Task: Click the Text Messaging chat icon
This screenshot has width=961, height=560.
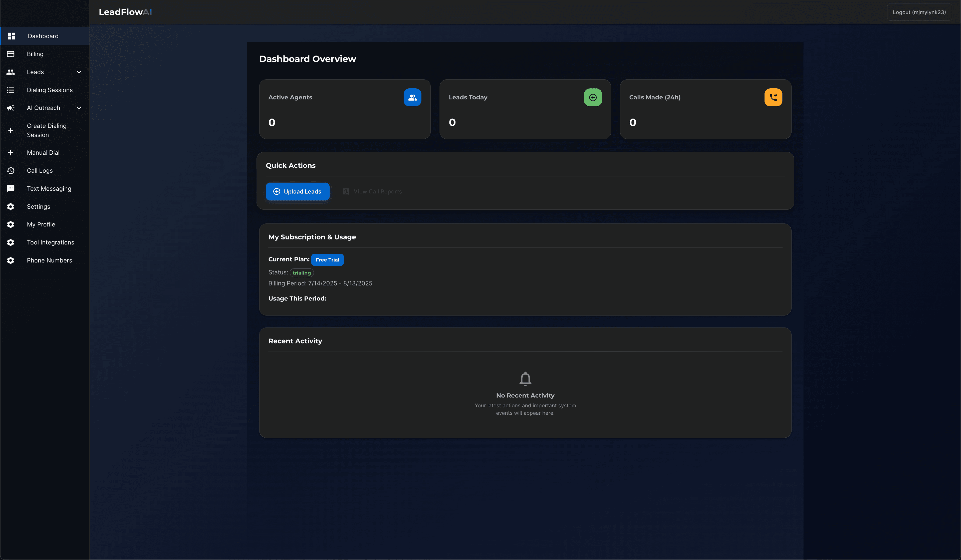Action: 11,188
